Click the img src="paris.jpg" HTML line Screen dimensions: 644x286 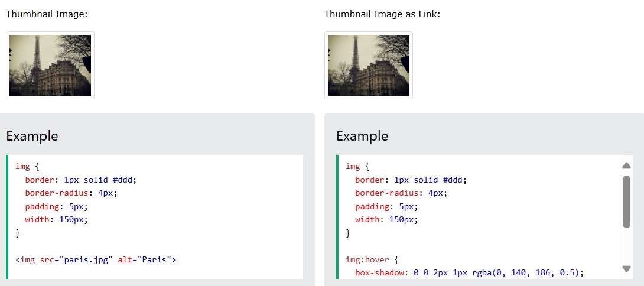[96, 259]
